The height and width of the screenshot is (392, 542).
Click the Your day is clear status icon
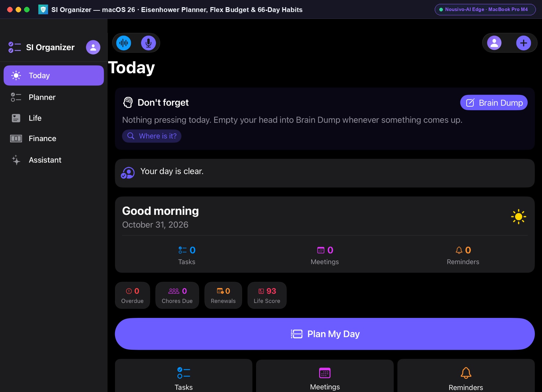[128, 173]
